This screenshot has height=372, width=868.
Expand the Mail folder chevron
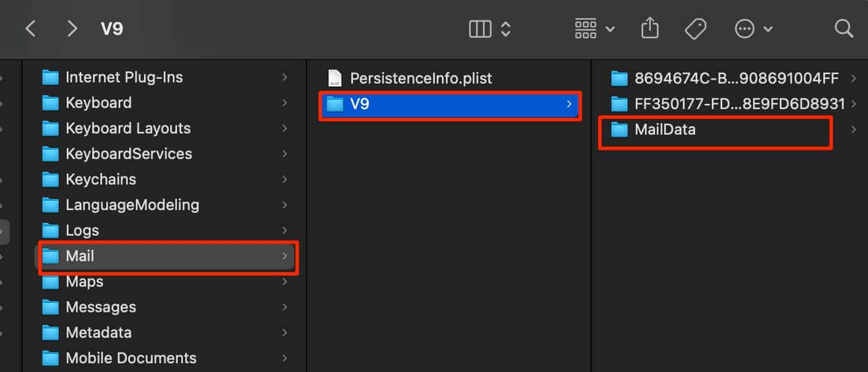[x=284, y=256]
